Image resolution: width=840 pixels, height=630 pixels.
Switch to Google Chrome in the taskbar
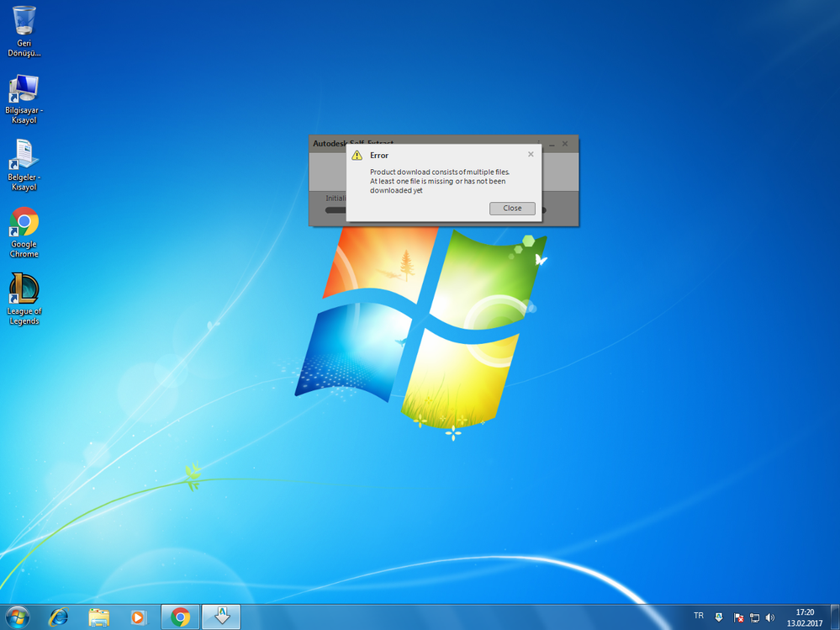[x=181, y=617]
